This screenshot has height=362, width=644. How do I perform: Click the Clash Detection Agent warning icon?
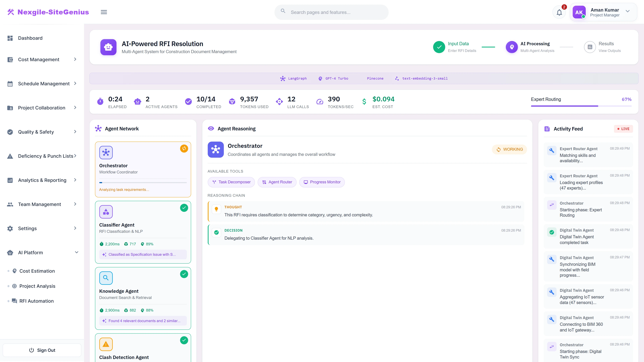click(106, 344)
